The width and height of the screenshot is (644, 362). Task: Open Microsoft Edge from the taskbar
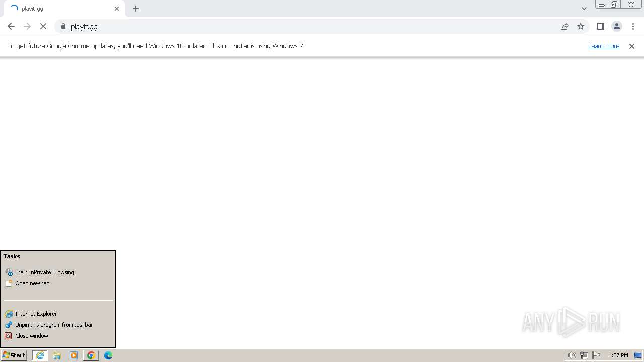click(x=108, y=355)
